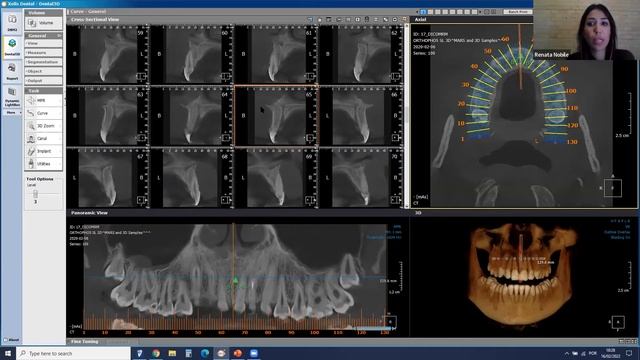Open the Dynamic Lightbox module
This screenshot has height=360, width=640.
pyautogui.click(x=12, y=96)
